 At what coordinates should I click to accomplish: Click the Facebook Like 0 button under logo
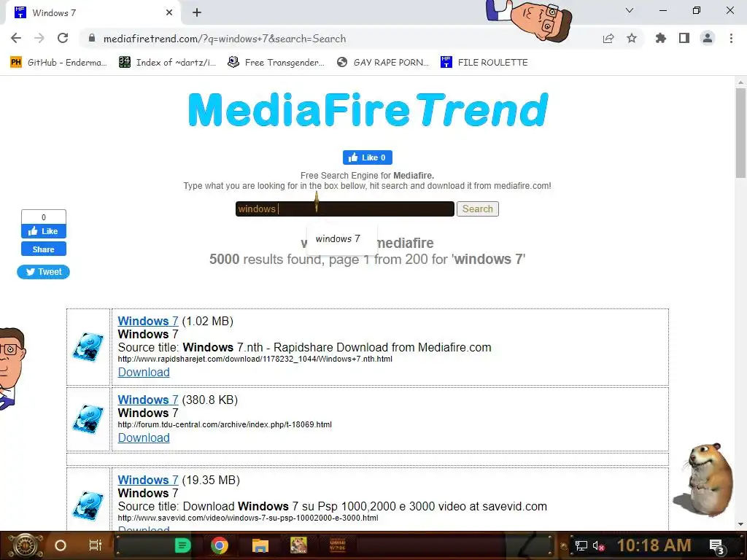[x=368, y=157]
